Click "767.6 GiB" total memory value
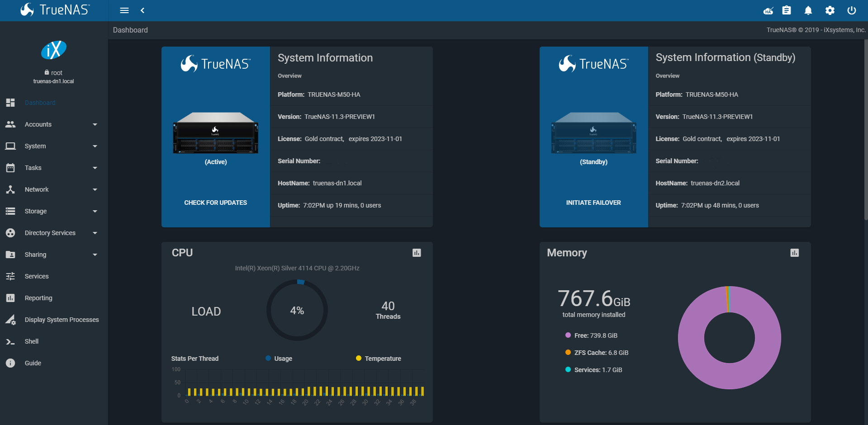This screenshot has height=425, width=868. [594, 298]
